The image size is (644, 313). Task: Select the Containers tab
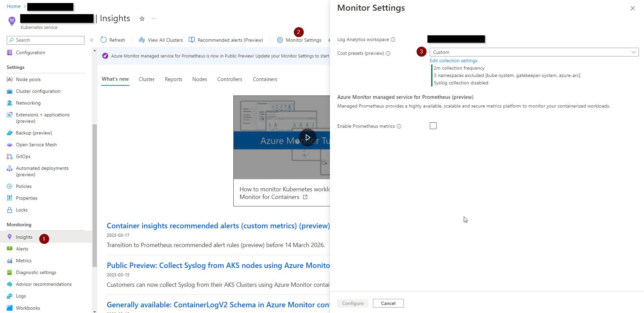[265, 79]
